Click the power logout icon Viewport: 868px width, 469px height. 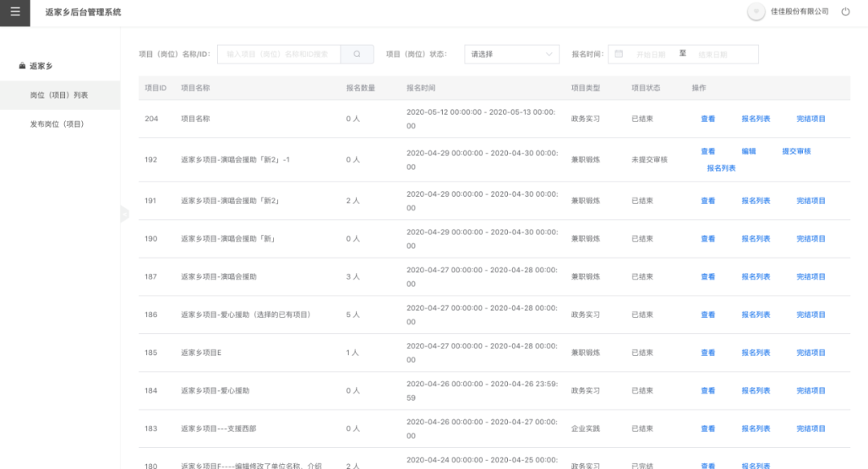point(845,12)
